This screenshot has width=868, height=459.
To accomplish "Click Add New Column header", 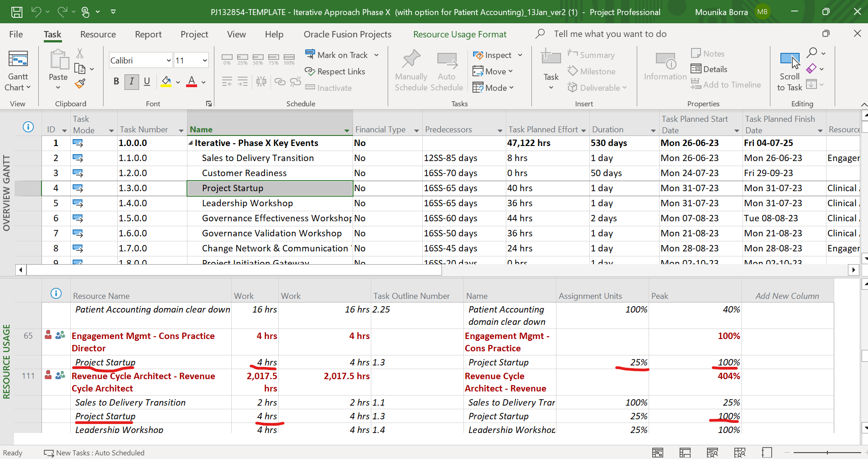I will click(787, 296).
